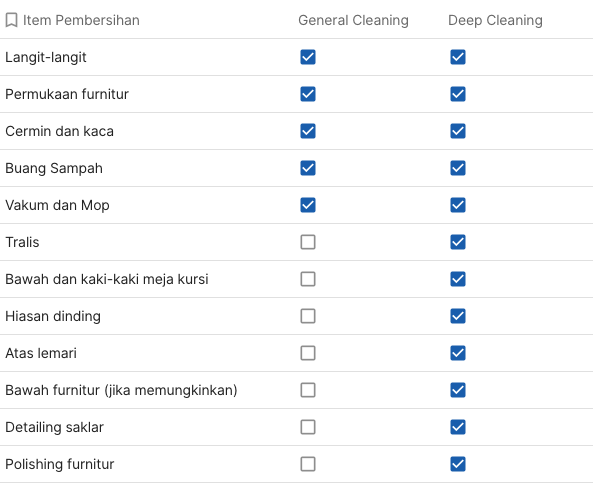The height and width of the screenshot is (488, 605).
Task: Click the Item Pembersihan column header
Action: pyautogui.click(x=81, y=20)
